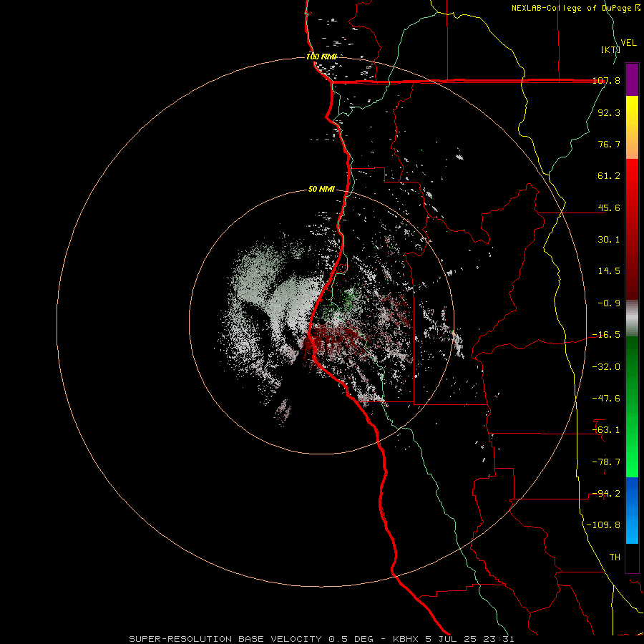Click the TH legend label
Screen dimensions: 644x644
click(x=615, y=557)
